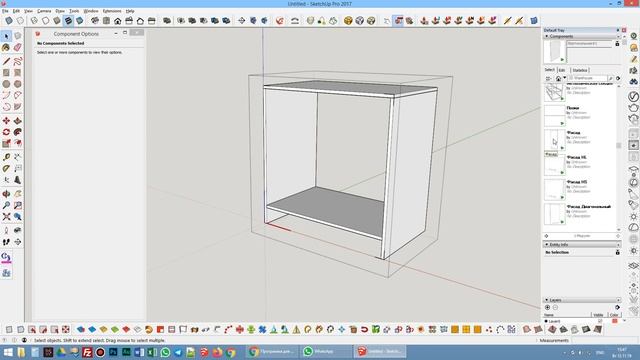Toggle Layer0 visible checkbox
Viewport: 640px width, 360px height.
point(600,321)
